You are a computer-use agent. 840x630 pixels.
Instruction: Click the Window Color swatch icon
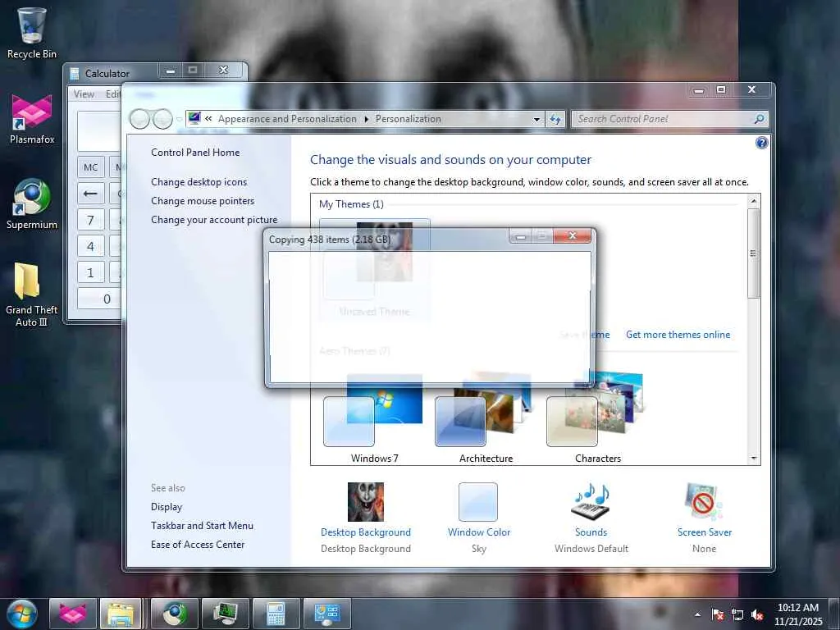[x=478, y=502]
